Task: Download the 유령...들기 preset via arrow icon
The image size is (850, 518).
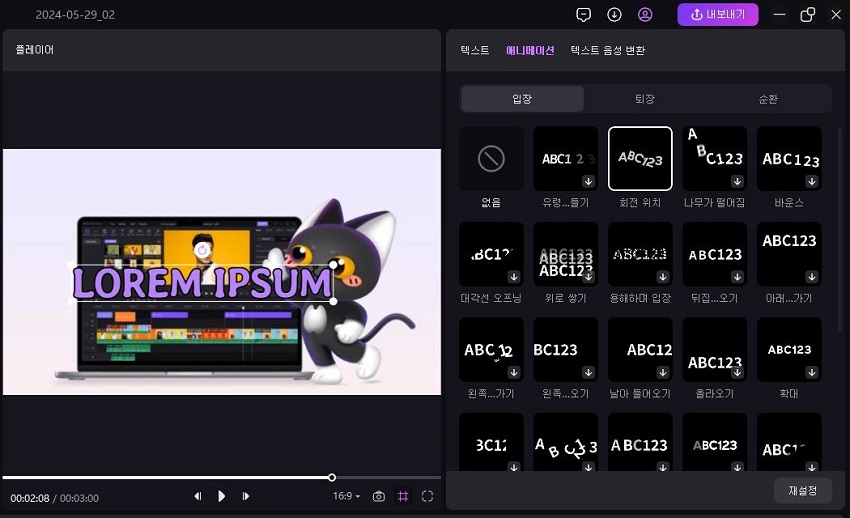Action: point(588,181)
